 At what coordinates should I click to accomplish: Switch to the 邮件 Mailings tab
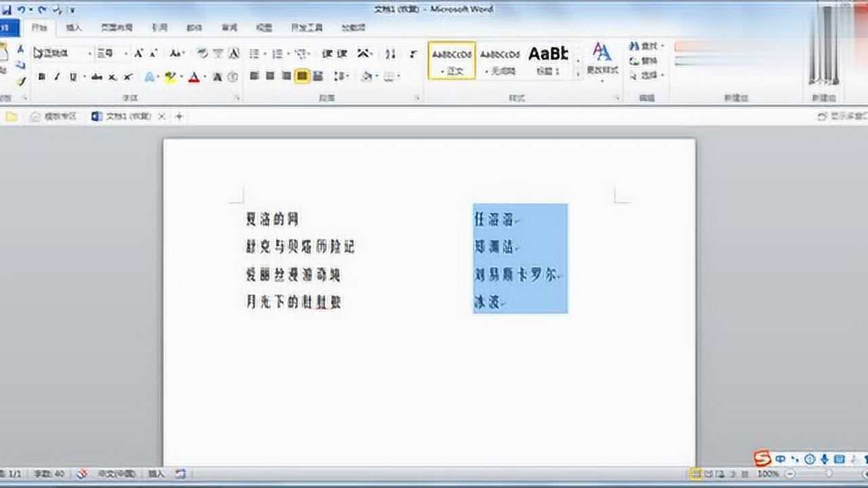coord(195,28)
